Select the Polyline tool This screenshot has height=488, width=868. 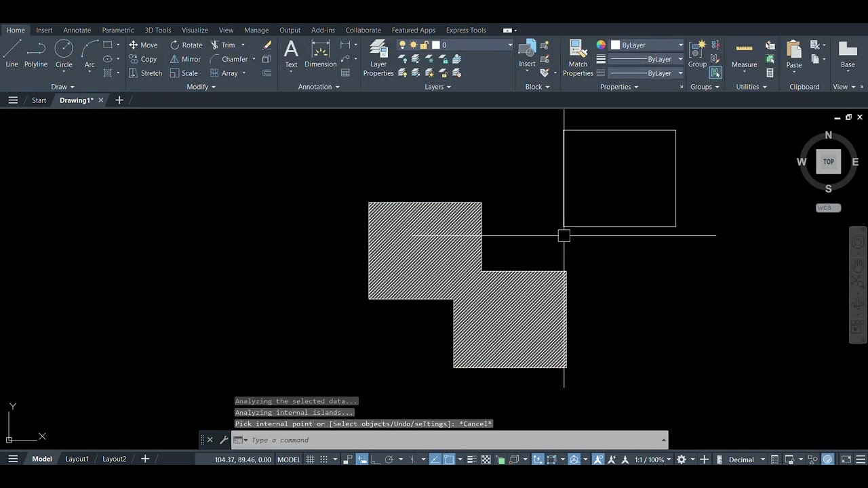(36, 54)
